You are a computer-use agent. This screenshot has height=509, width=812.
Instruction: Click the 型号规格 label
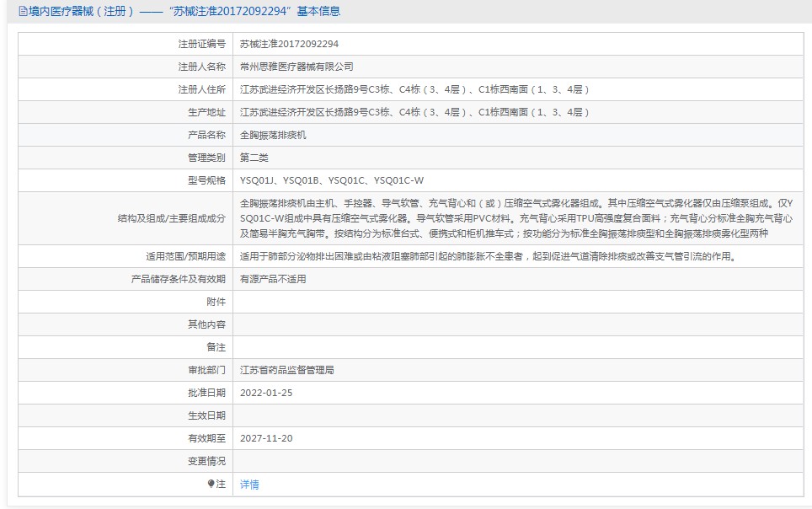click(x=206, y=180)
